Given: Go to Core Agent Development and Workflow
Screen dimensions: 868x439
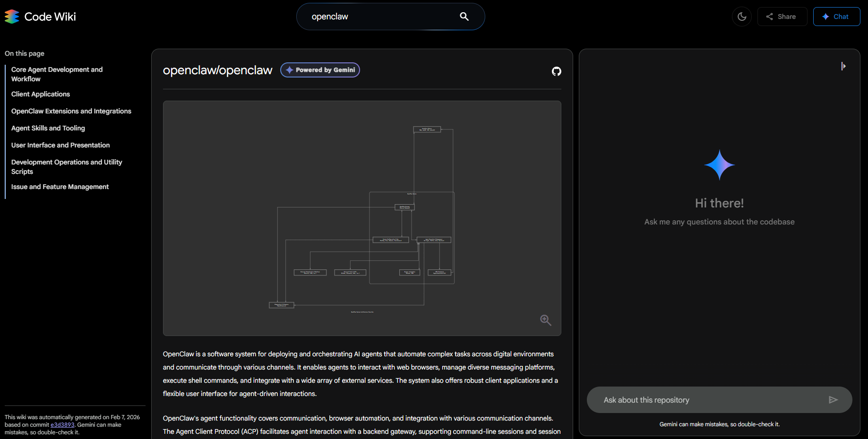Looking at the screenshot, I should click(x=57, y=74).
